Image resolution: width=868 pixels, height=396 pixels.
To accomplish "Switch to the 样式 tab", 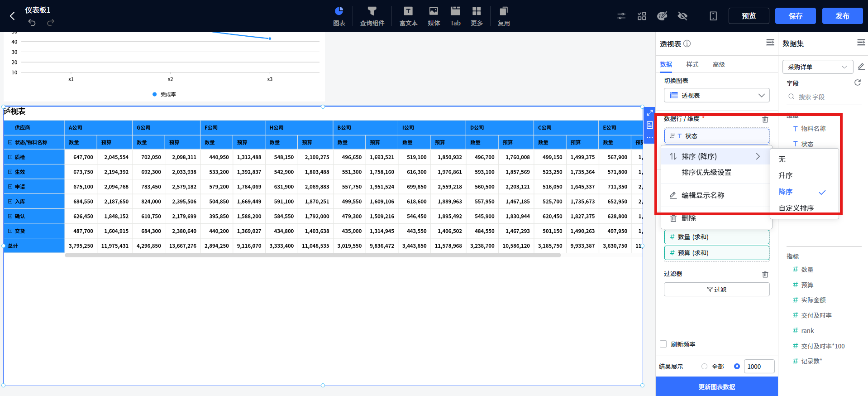I will click(x=692, y=64).
